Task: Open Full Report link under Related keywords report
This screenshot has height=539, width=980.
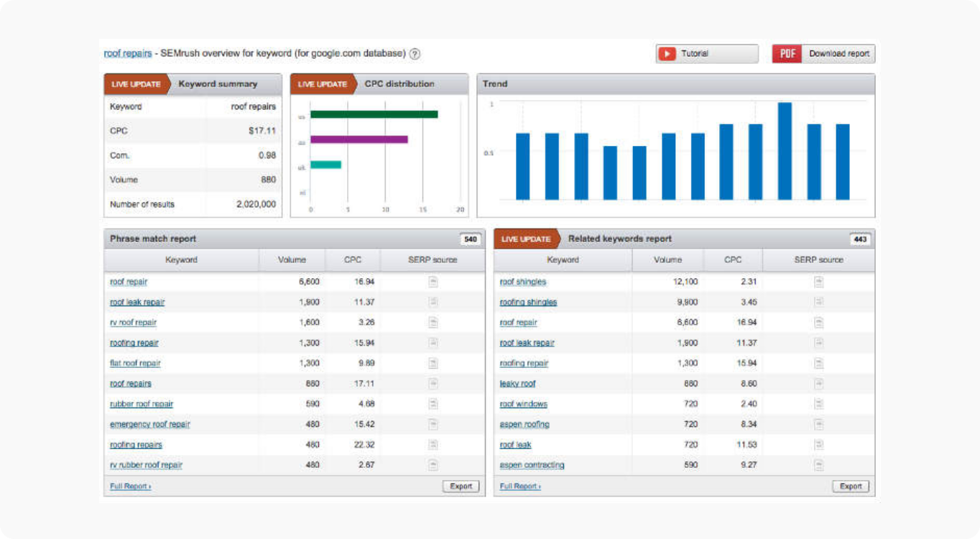Action: point(520,487)
